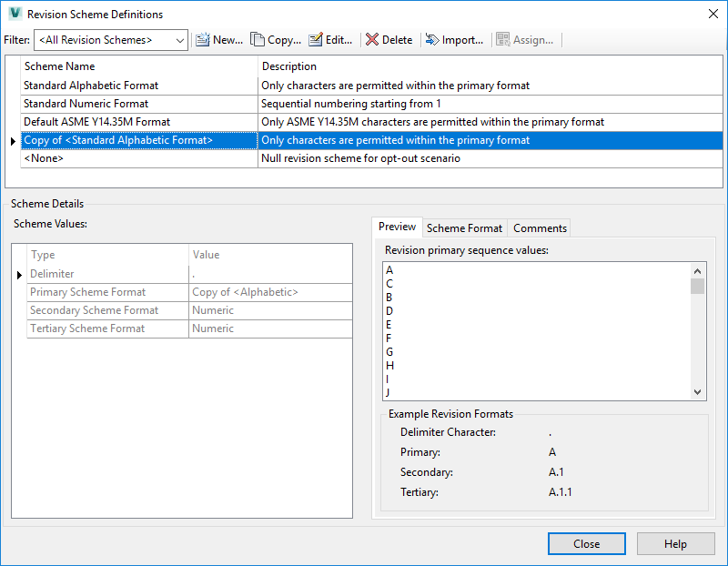
Task: Close the Revision Scheme Definitions dialog
Action: (713, 14)
